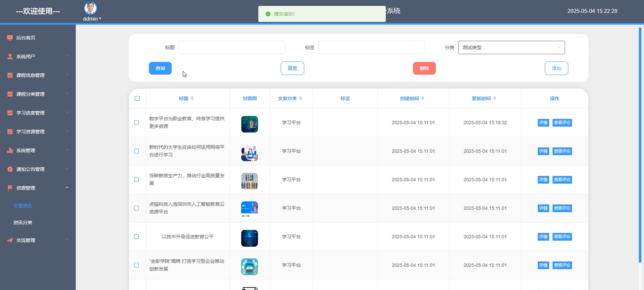Click the 标签 search input field
Viewport: 644px width, 290px height.
(x=372, y=47)
